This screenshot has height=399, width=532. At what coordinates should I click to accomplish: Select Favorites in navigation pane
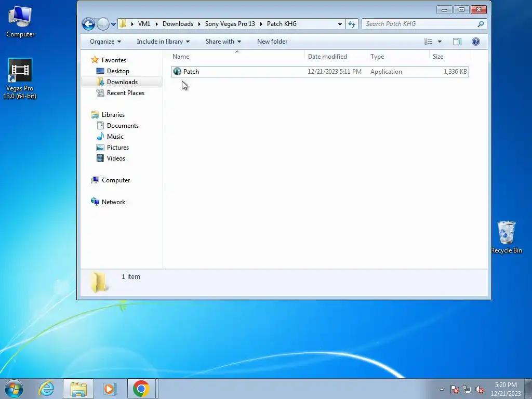114,60
